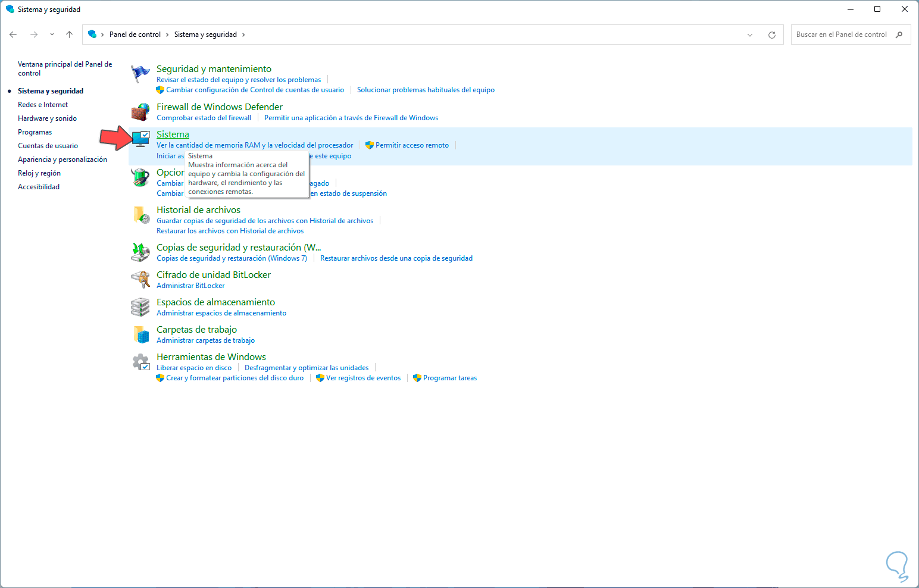Click the search magnifier icon
Image resolution: width=919 pixels, height=588 pixels.
coord(899,35)
